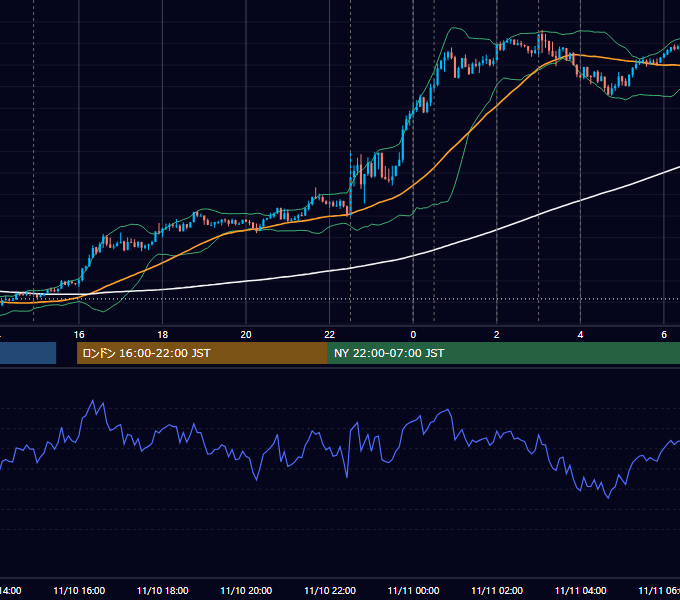Click the 11/10 20:00 time label
The width and height of the screenshot is (680, 600).
pyautogui.click(x=246, y=590)
